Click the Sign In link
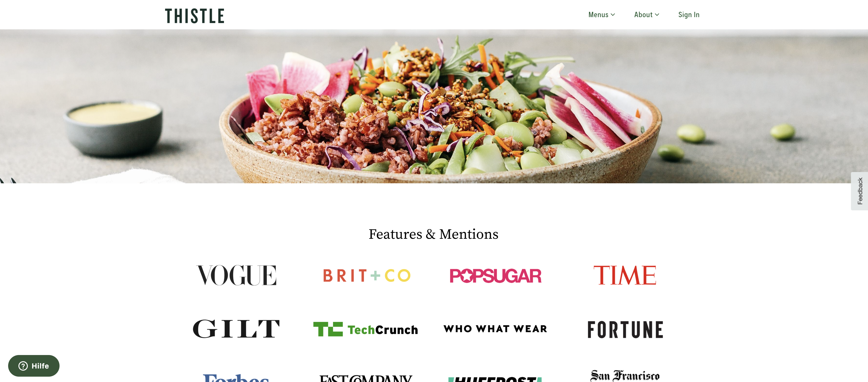 pos(689,15)
